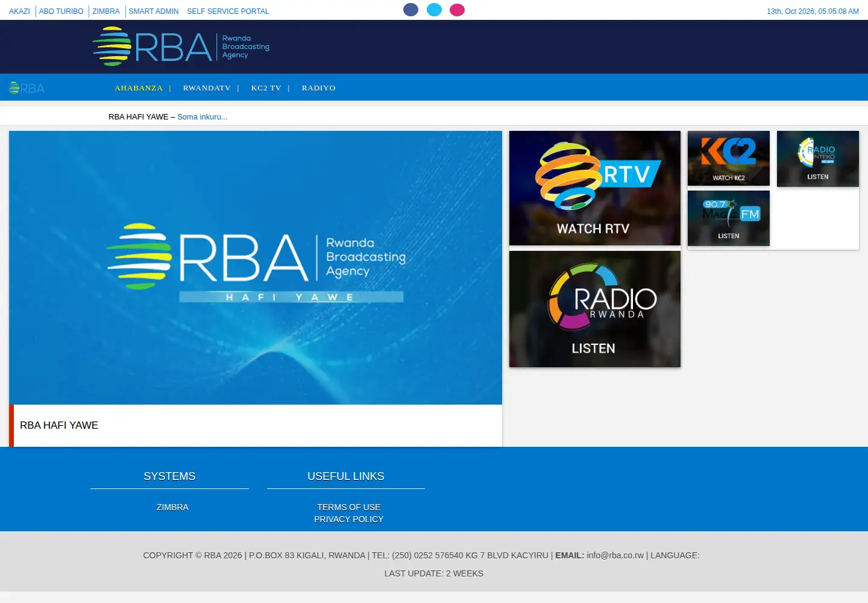Click the USEFUL LINKS footer heading
The height and width of the screenshot is (603, 868).
click(346, 476)
